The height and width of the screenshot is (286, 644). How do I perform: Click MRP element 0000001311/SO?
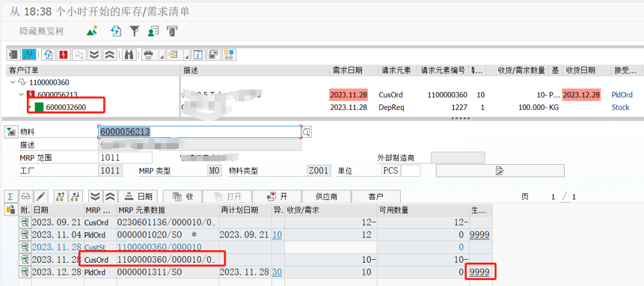(x=149, y=272)
